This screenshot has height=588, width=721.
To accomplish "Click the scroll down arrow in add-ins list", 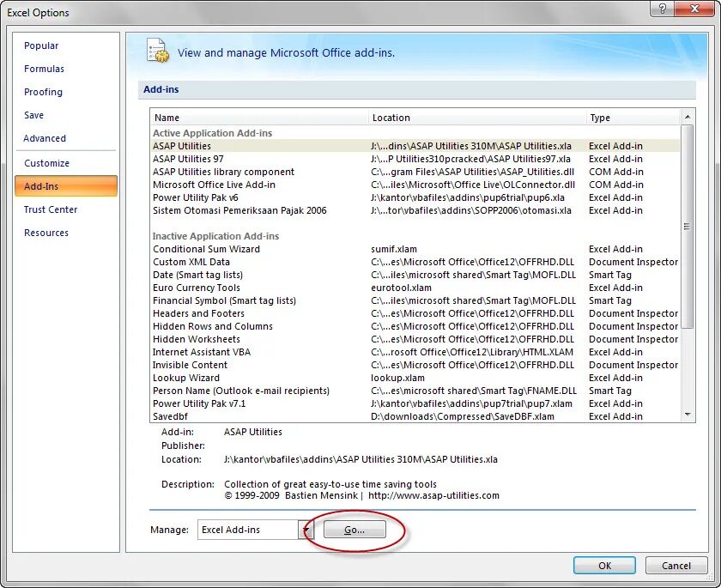I will [x=688, y=415].
